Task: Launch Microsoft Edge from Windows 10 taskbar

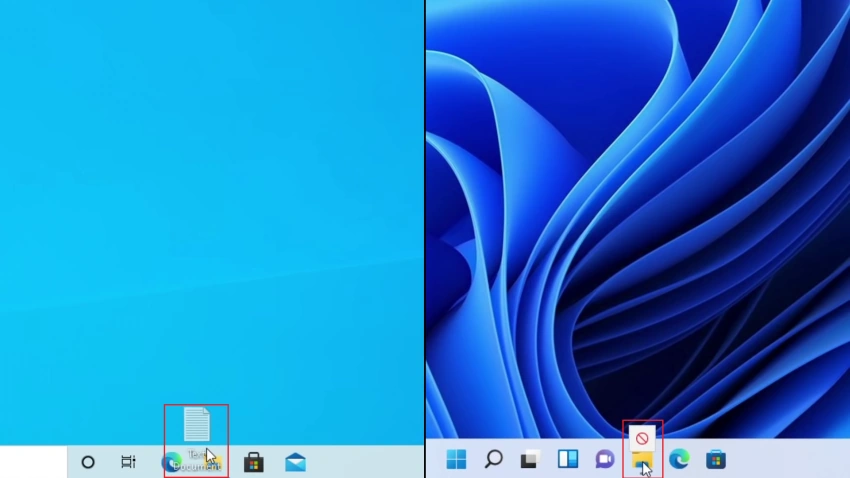Action: tap(171, 462)
